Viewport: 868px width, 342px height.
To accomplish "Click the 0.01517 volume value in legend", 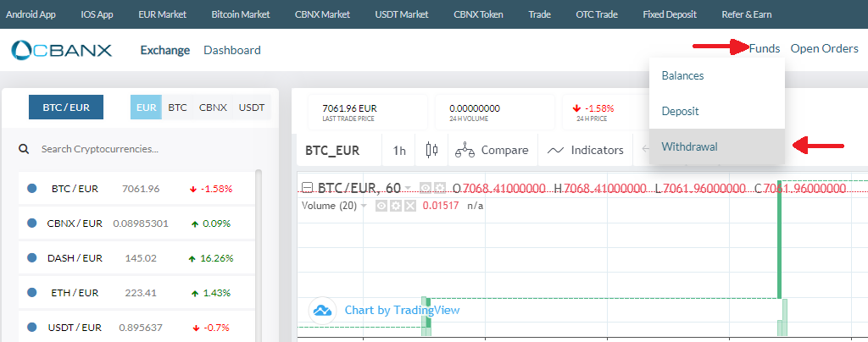I will tap(441, 206).
